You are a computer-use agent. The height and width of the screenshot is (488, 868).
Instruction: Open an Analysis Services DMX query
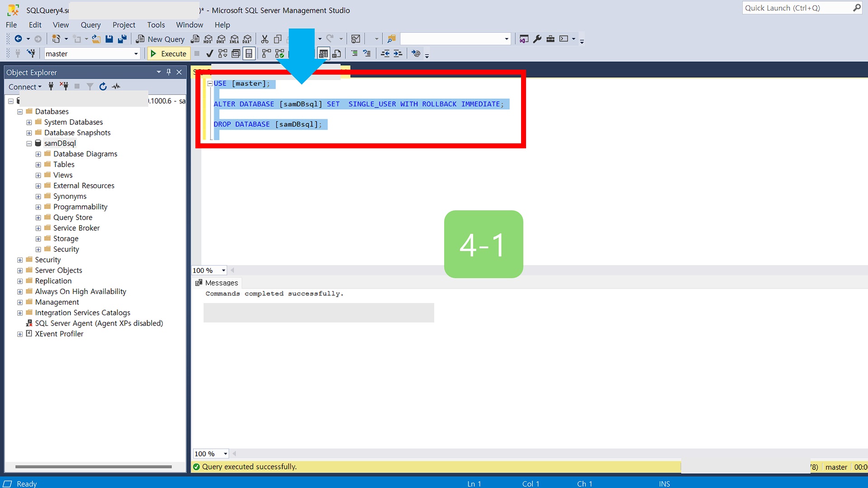coord(221,39)
